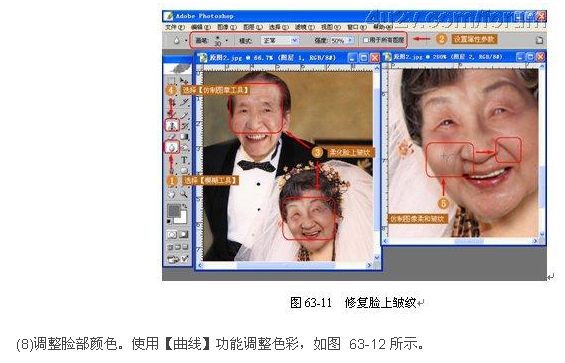
Task: Select the Gradient tool in toolbox
Action: coord(184,137)
